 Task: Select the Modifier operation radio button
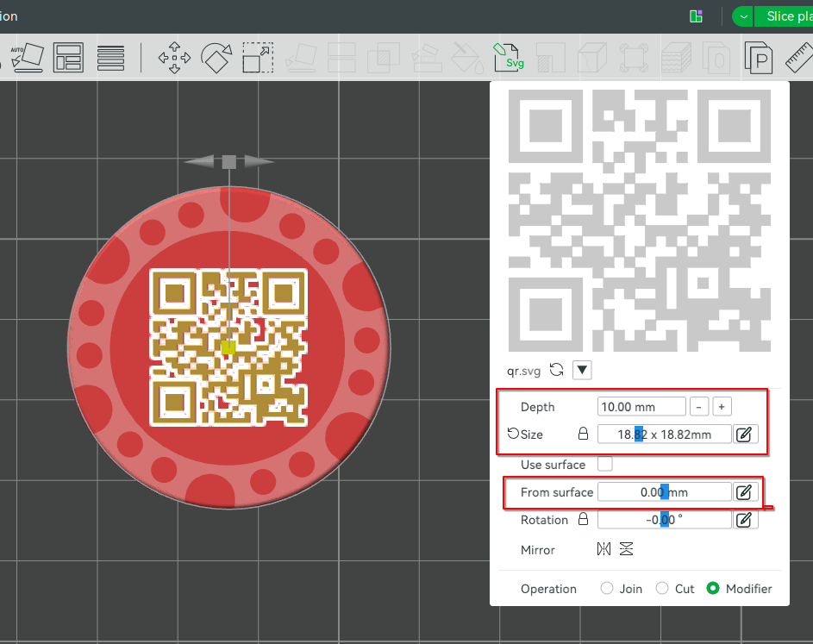click(x=713, y=588)
